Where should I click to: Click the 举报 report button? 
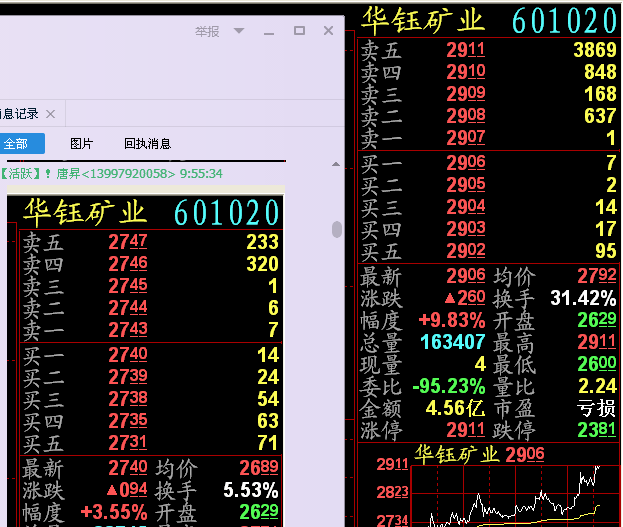coord(207,31)
